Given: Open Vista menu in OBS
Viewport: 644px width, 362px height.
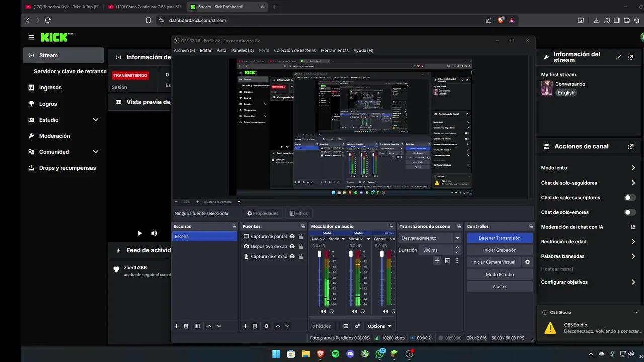Looking at the screenshot, I should click(x=221, y=50).
